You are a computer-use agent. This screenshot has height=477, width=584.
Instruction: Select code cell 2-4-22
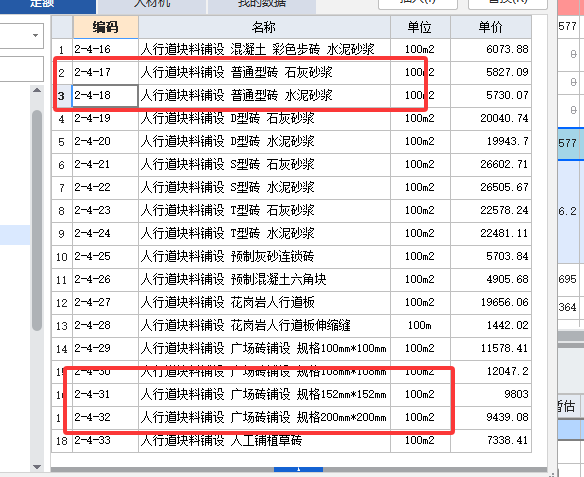(105, 187)
